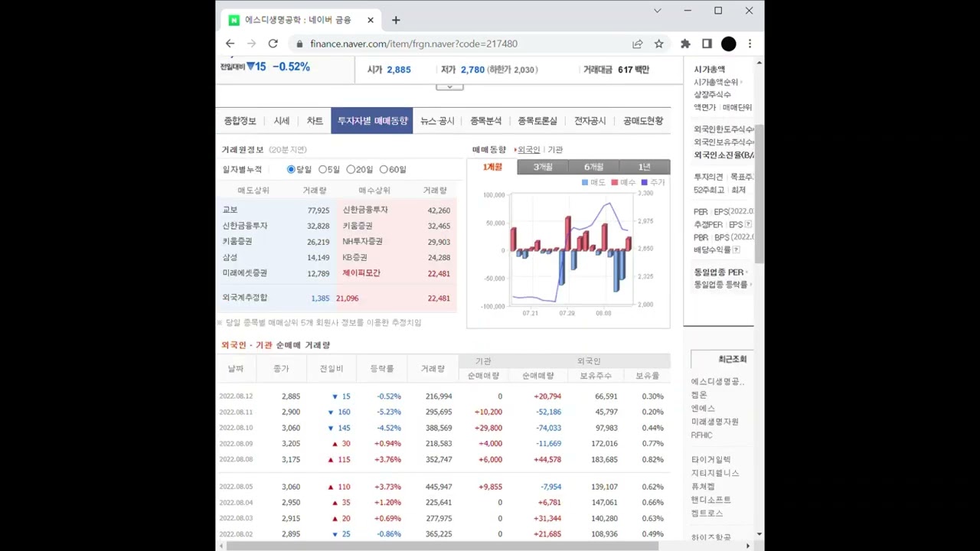Switch chart to 6개월 period

coord(593,167)
